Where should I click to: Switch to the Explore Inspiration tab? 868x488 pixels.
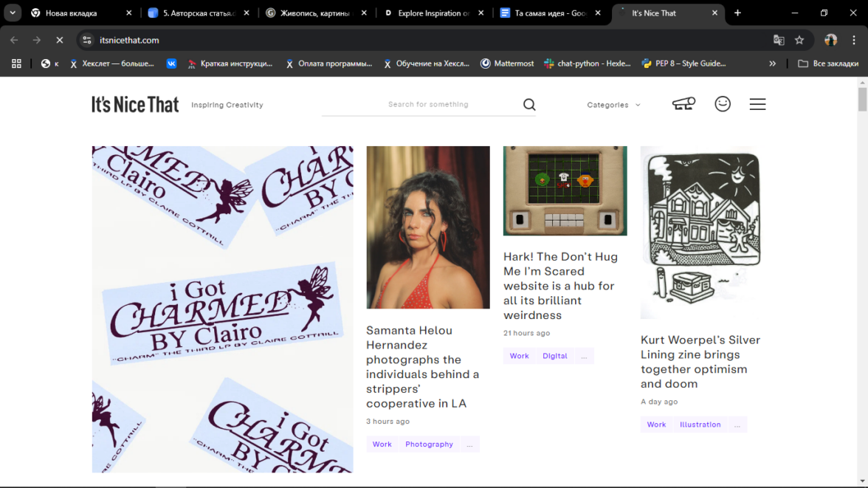(433, 13)
